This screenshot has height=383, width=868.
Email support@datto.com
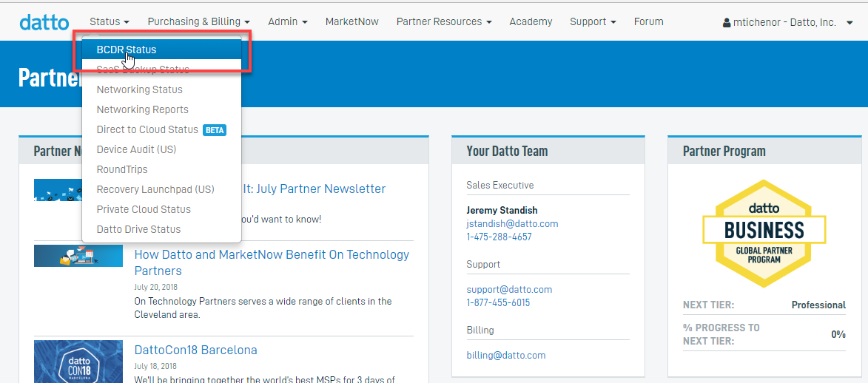coord(509,289)
